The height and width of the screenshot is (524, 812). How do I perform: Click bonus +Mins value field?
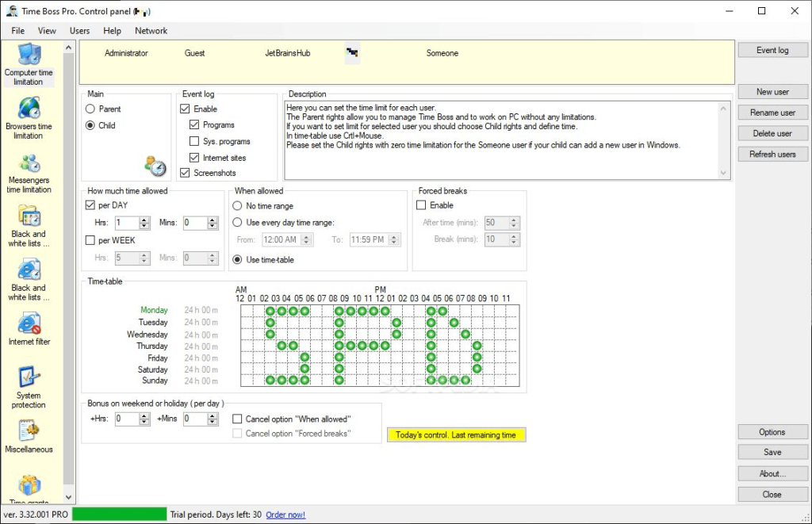click(x=195, y=419)
